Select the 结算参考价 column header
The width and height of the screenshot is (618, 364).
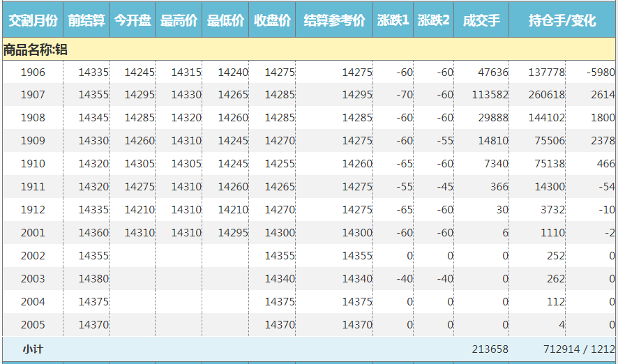pyautogui.click(x=334, y=21)
